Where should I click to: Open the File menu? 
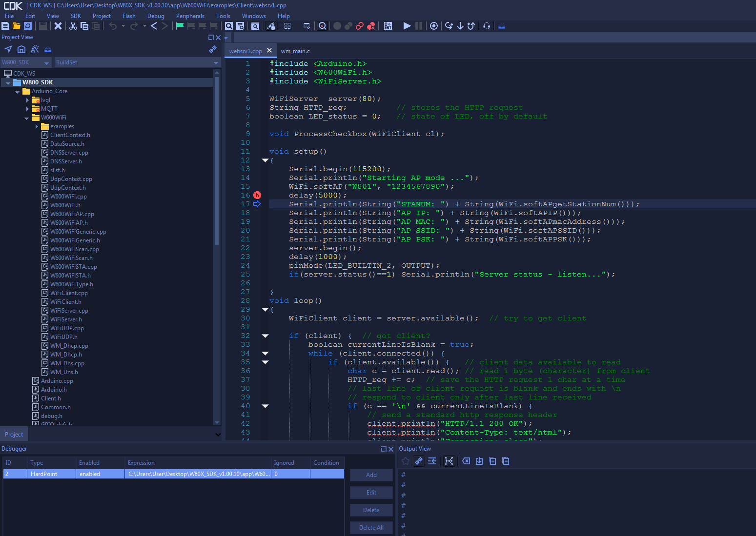(9, 16)
